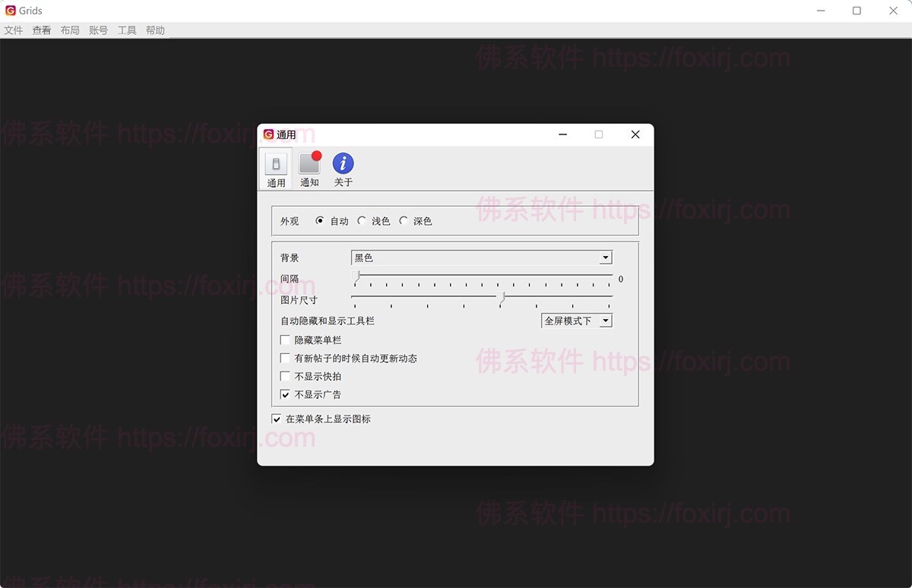The width and height of the screenshot is (912, 588).
Task: Select the 自动 appearance radio button
Action: pos(320,220)
